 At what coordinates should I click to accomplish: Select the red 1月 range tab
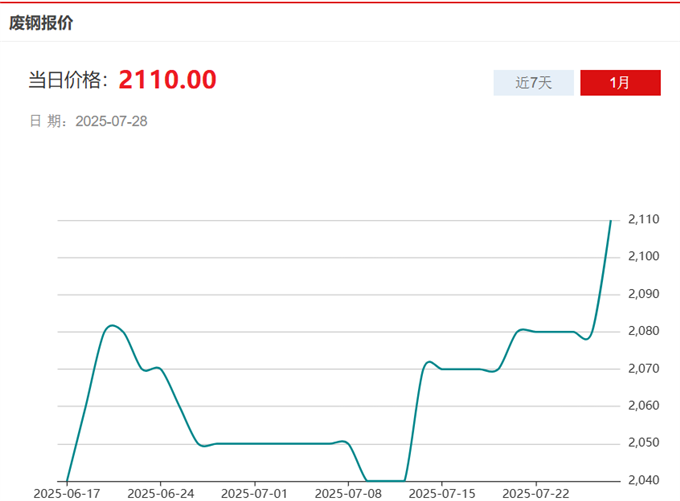(620, 83)
